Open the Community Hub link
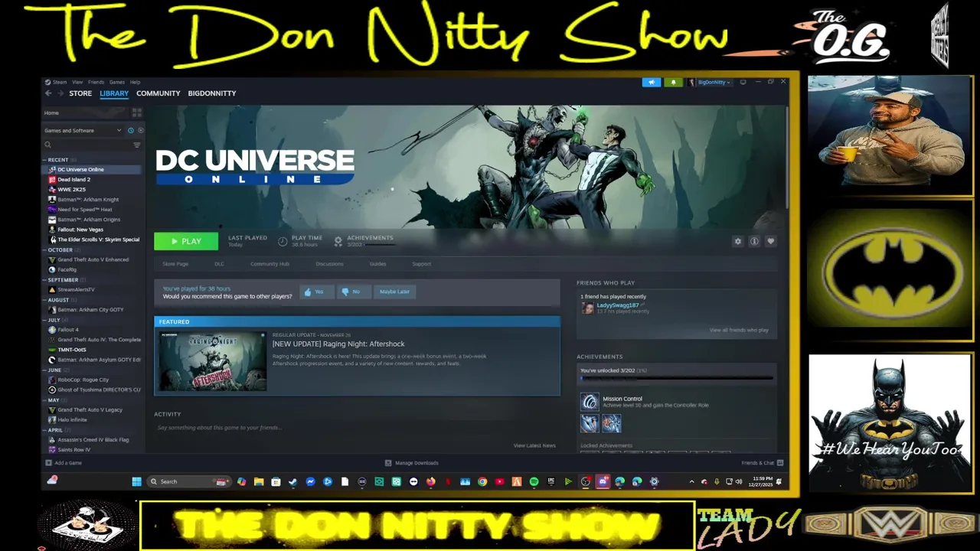 pyautogui.click(x=269, y=264)
